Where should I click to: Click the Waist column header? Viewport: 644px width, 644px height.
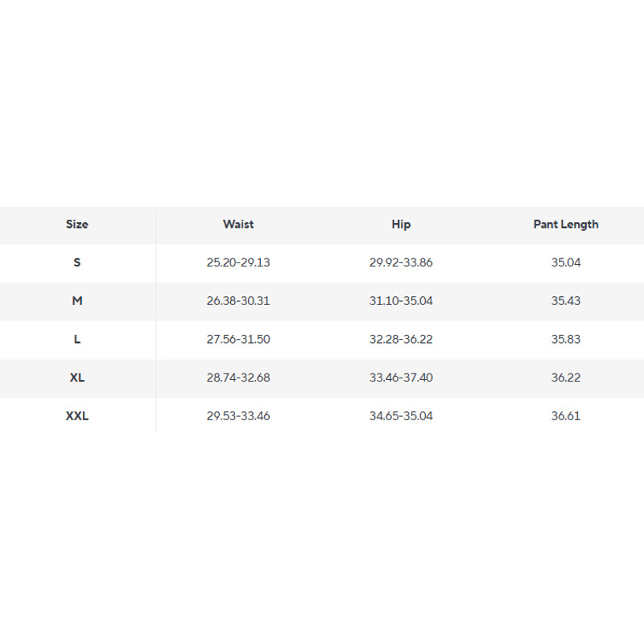[x=238, y=225]
